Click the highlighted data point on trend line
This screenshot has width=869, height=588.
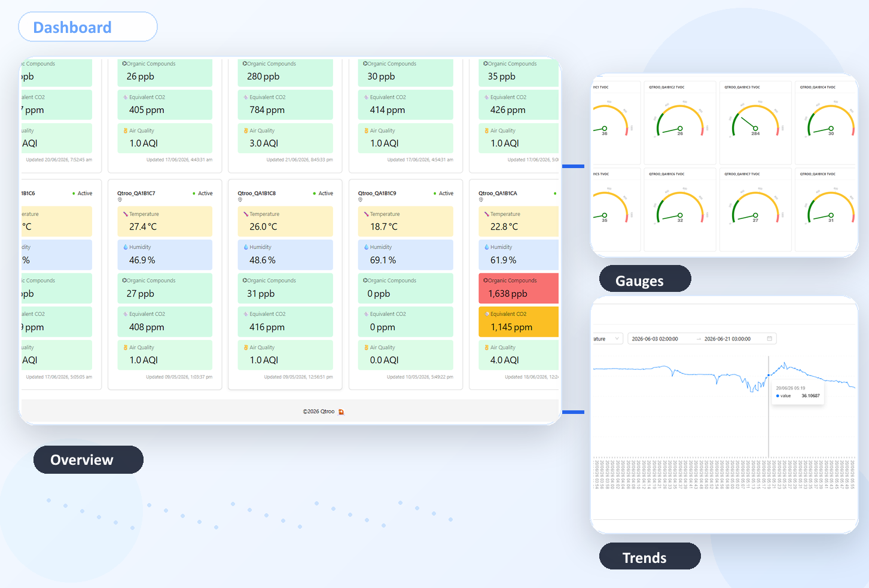[x=769, y=376]
